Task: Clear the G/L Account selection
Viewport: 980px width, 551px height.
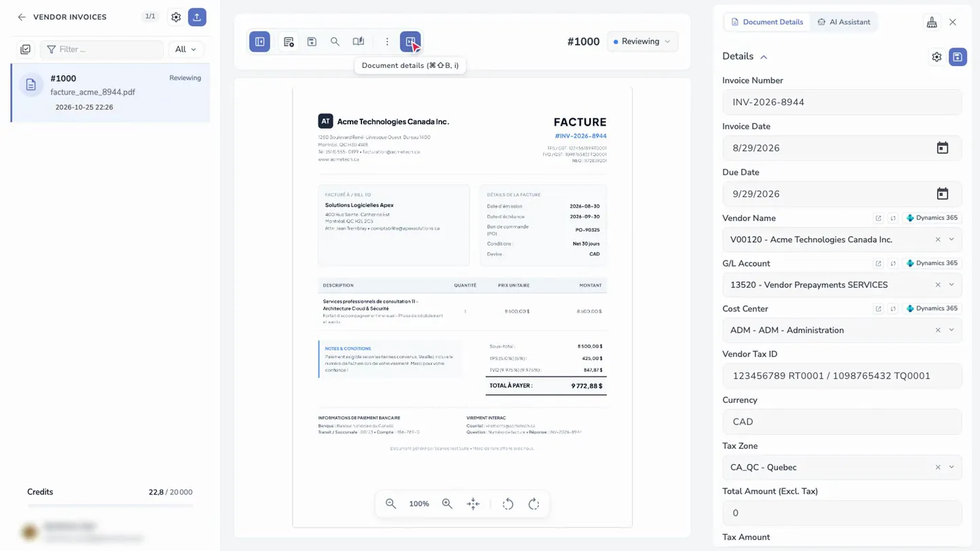Action: 938,285
